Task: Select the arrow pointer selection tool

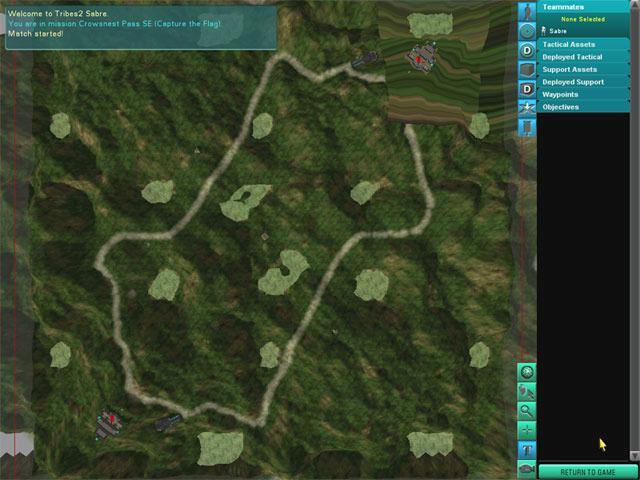Action: pos(527,391)
